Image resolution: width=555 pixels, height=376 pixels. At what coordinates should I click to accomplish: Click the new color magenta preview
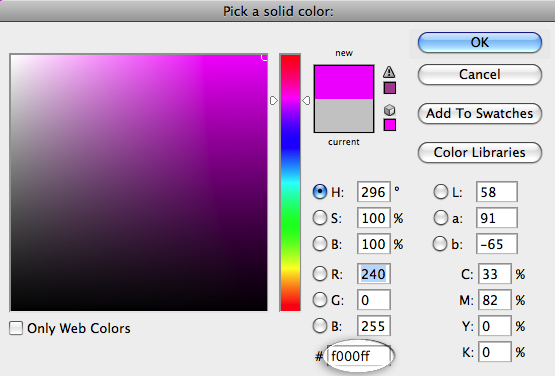point(344,82)
